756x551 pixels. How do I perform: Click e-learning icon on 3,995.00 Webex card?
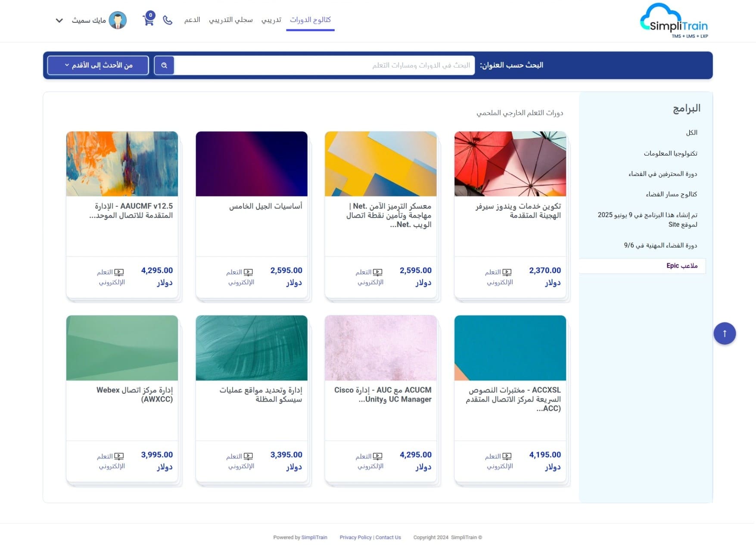(x=119, y=456)
